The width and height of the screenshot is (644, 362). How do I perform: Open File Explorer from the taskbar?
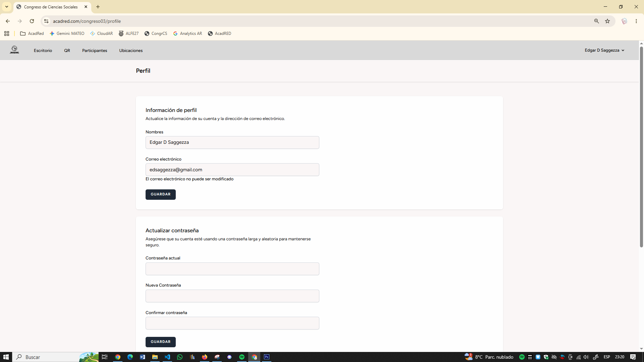(x=155, y=357)
